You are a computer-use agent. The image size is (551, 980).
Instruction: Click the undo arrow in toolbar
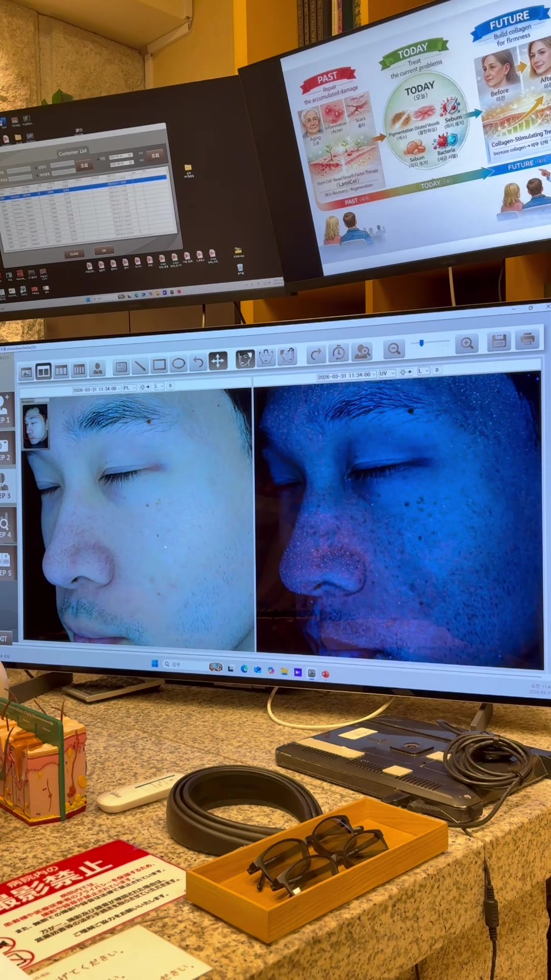(x=198, y=362)
